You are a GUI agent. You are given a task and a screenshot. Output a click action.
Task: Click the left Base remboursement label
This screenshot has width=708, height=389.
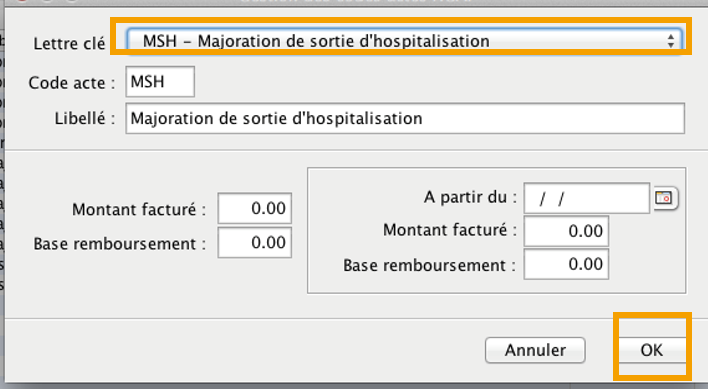[x=120, y=244]
